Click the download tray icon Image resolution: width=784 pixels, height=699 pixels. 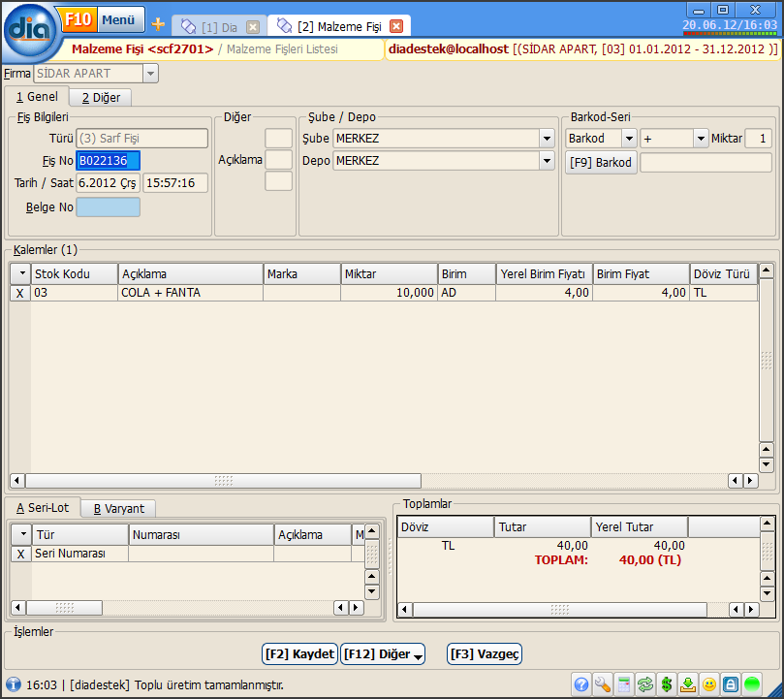coord(688,684)
